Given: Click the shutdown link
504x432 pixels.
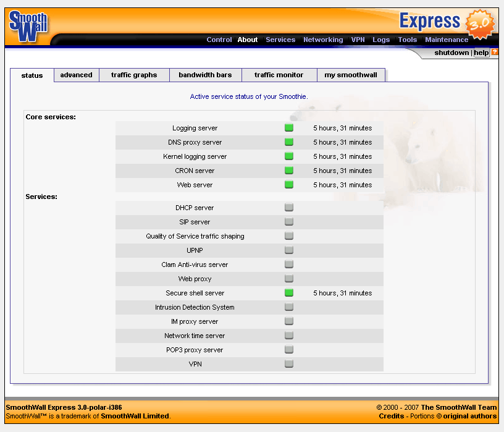Looking at the screenshot, I should (x=451, y=53).
